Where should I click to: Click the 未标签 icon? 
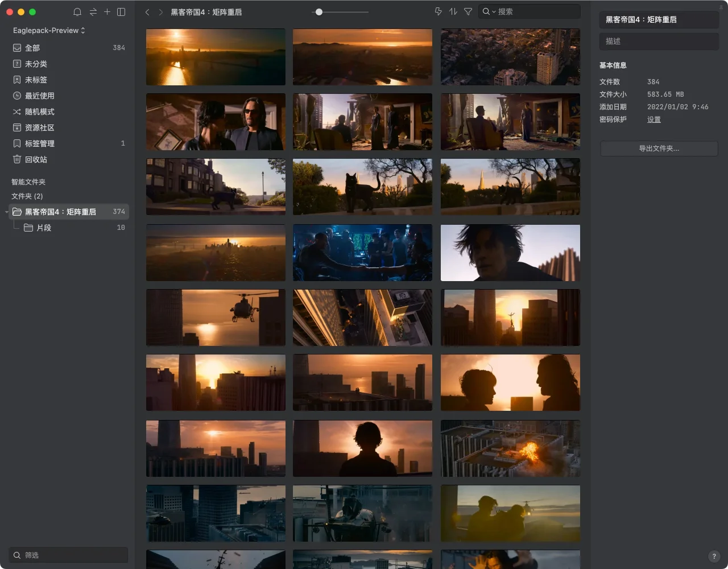pyautogui.click(x=17, y=80)
